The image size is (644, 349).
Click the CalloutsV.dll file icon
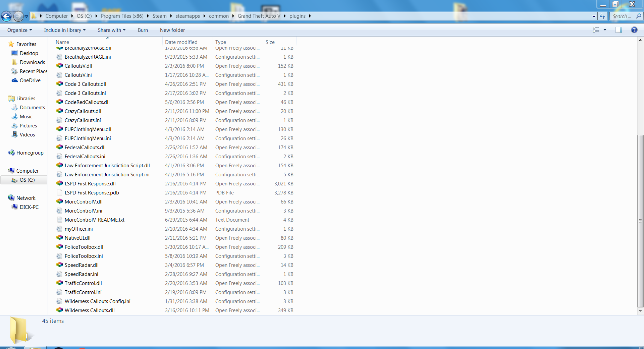[59, 66]
